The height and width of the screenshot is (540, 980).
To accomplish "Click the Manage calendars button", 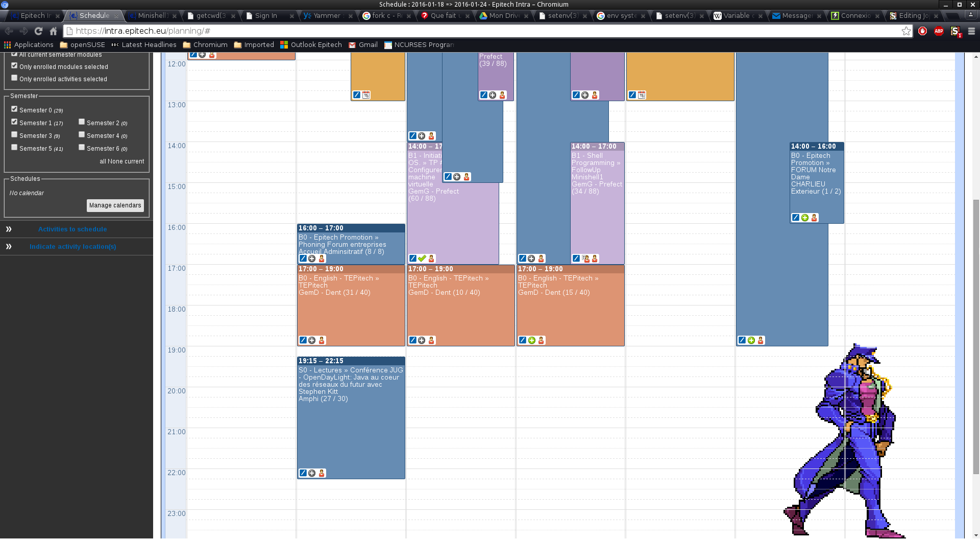I will pos(115,205).
